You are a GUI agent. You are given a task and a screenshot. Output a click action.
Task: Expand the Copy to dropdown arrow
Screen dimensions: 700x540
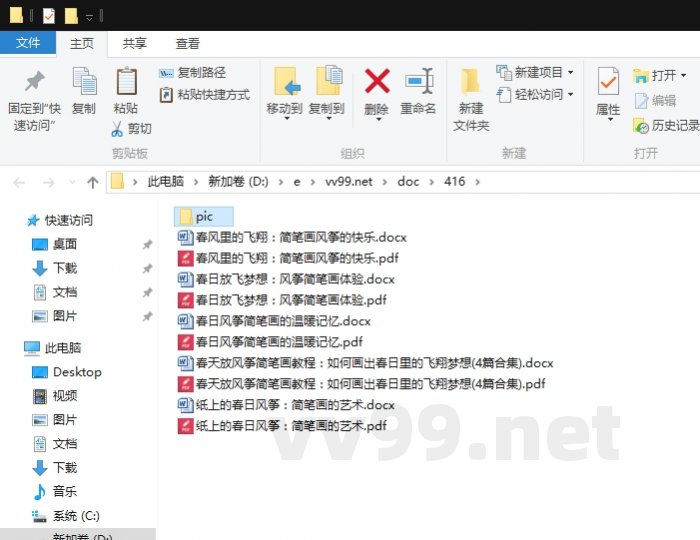(x=328, y=119)
